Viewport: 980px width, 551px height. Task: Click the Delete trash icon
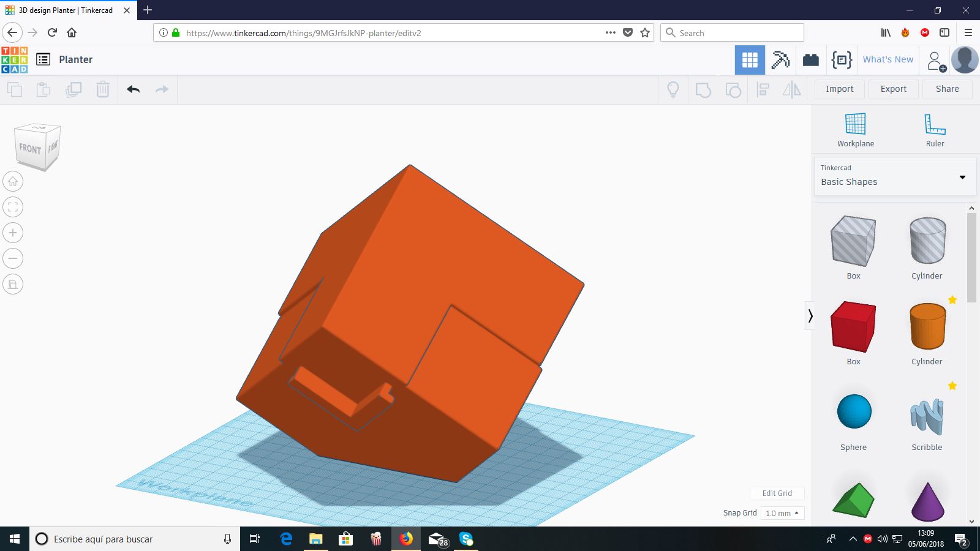(x=103, y=89)
